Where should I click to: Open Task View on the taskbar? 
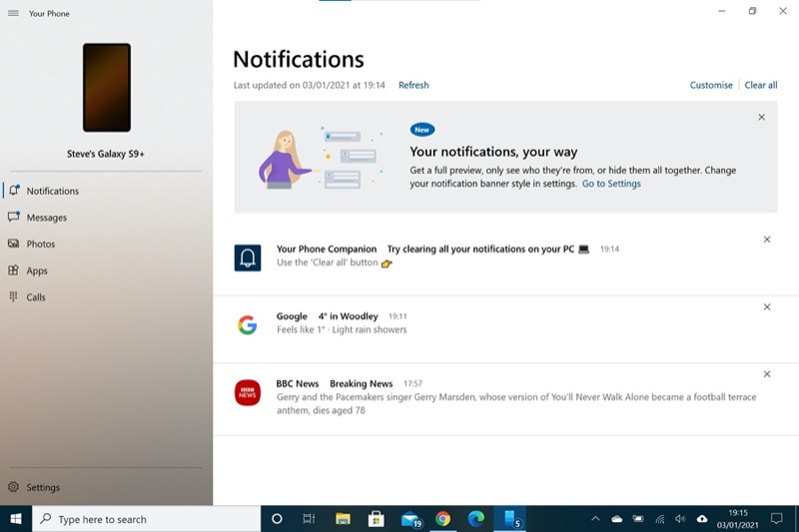tap(309, 519)
